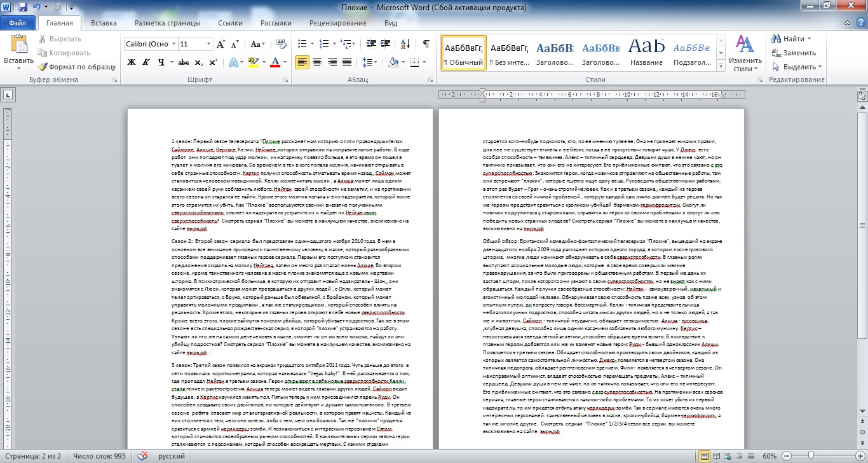Apply red font color

275,62
